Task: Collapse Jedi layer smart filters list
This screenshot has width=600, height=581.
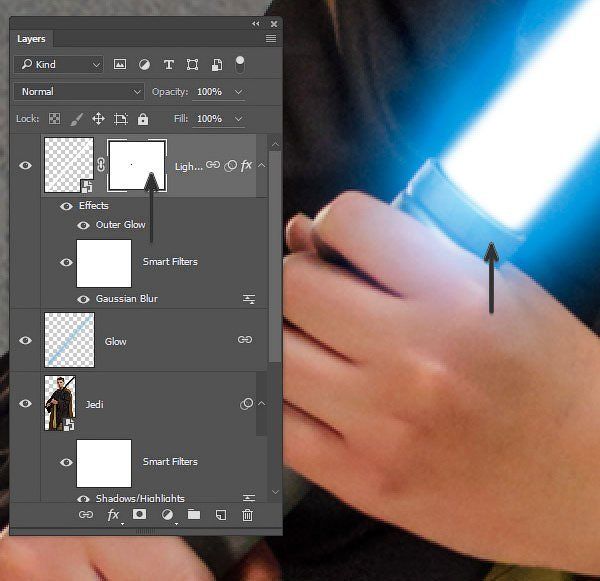Action: pos(262,403)
